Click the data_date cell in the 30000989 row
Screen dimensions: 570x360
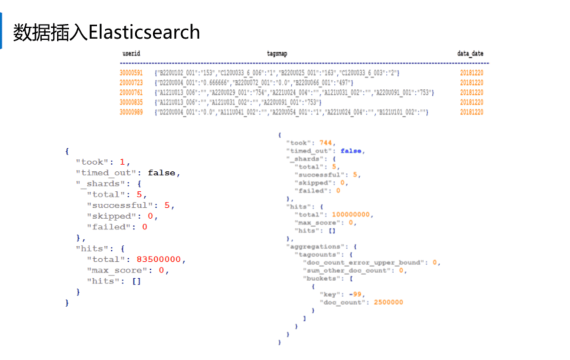point(471,112)
